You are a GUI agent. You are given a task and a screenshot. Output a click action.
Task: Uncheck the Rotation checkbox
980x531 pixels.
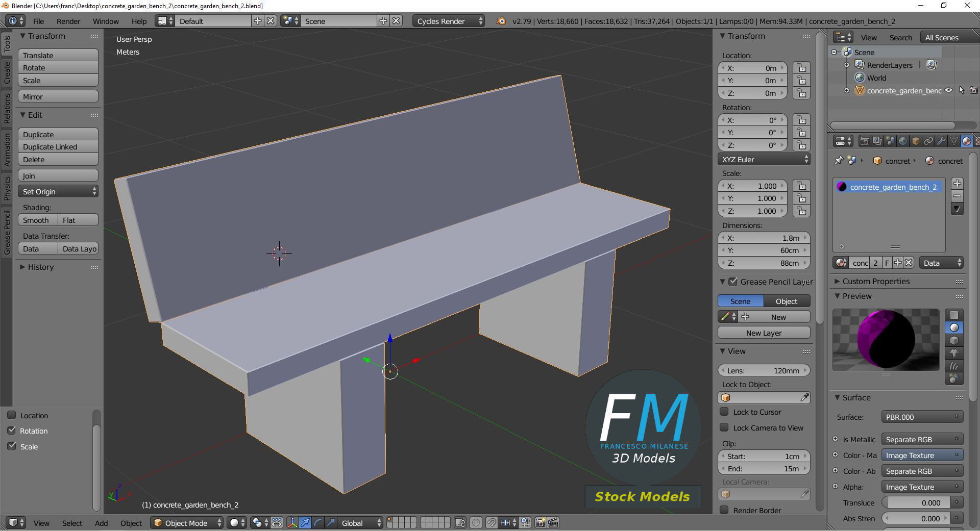[x=11, y=431]
